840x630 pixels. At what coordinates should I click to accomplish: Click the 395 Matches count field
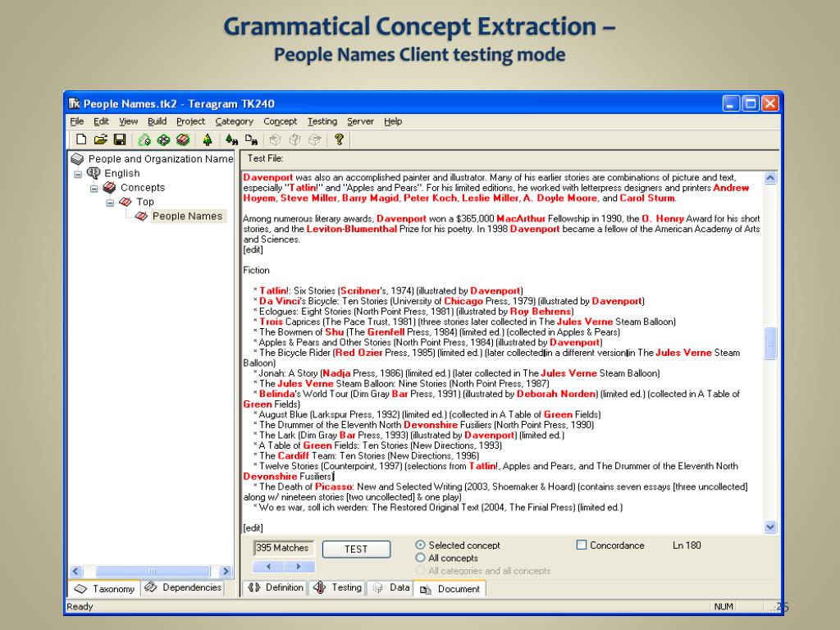(283, 548)
